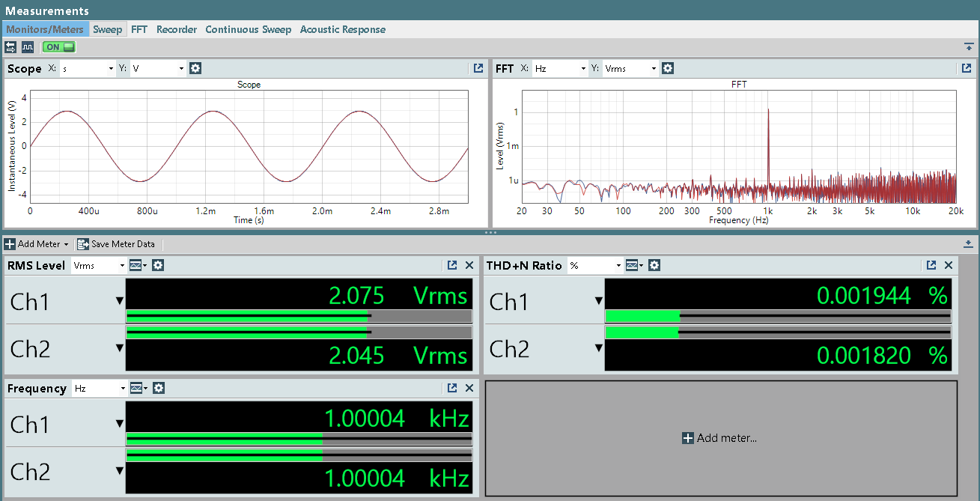This screenshot has height=501, width=980.
Task: Click the square-wave icon in the top toolbar
Action: 28,47
